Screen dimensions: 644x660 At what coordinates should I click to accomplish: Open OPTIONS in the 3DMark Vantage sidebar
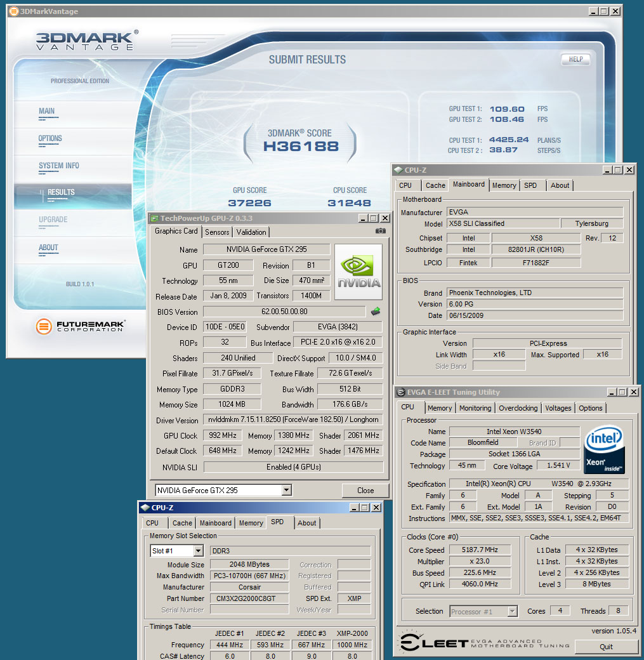[50, 138]
